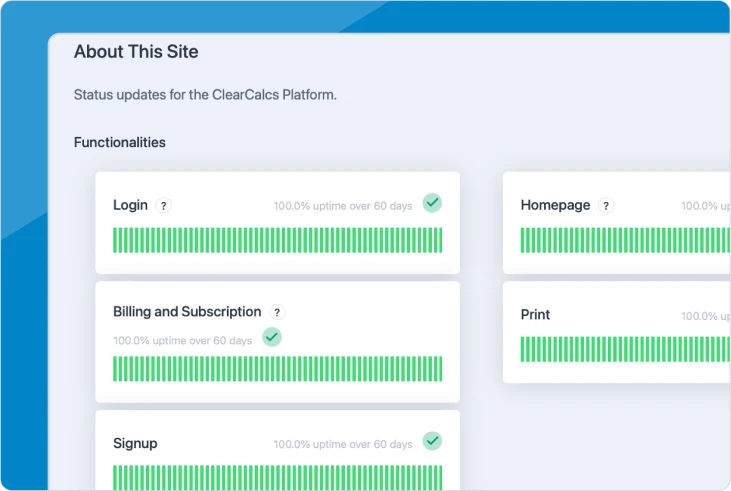731x491 pixels.
Task: Click the Login green checkmark status icon
Action: (432, 203)
